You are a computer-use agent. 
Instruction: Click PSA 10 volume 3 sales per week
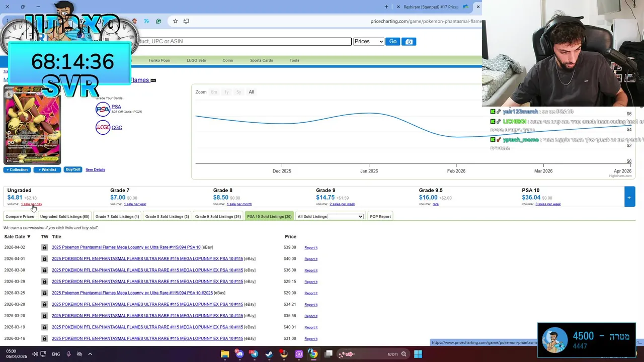[548, 204]
